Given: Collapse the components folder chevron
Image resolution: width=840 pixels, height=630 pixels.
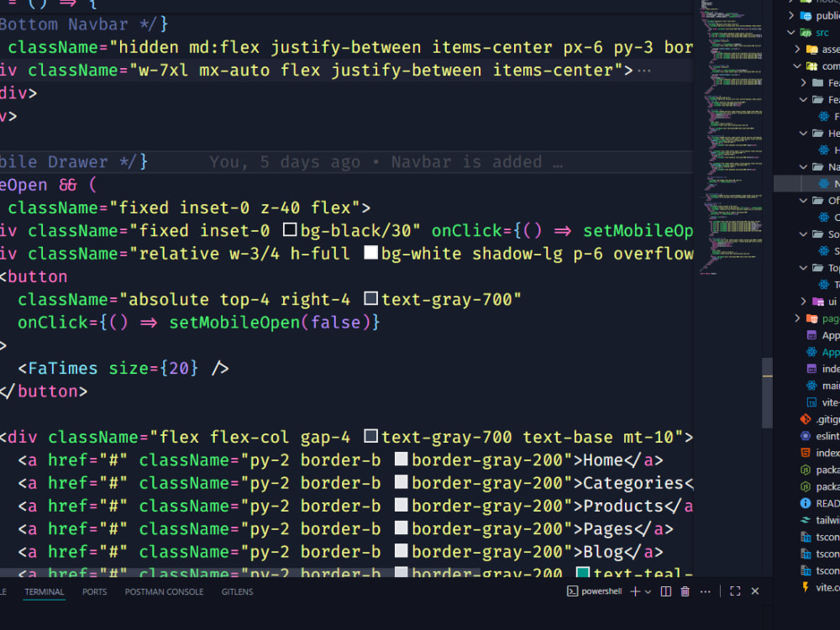Looking at the screenshot, I should [797, 66].
